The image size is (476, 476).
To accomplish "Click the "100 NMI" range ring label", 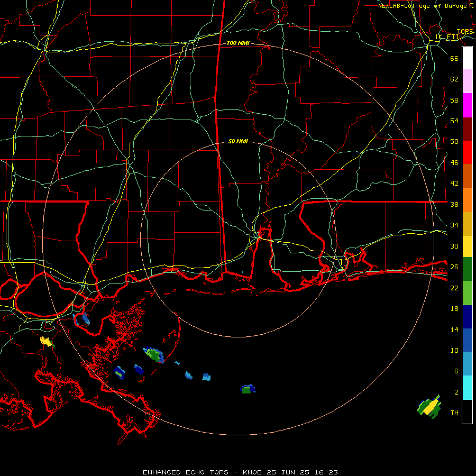I will [238, 43].
